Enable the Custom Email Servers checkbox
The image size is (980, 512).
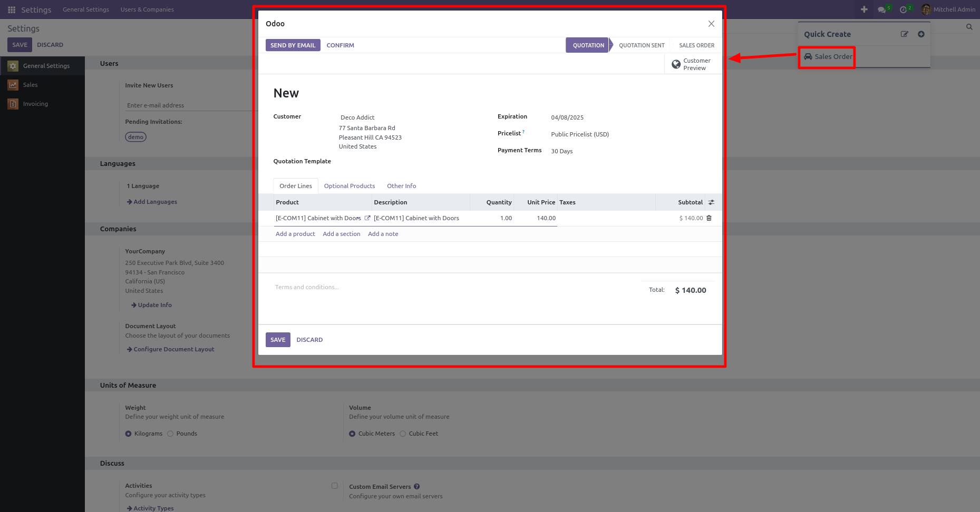point(335,486)
